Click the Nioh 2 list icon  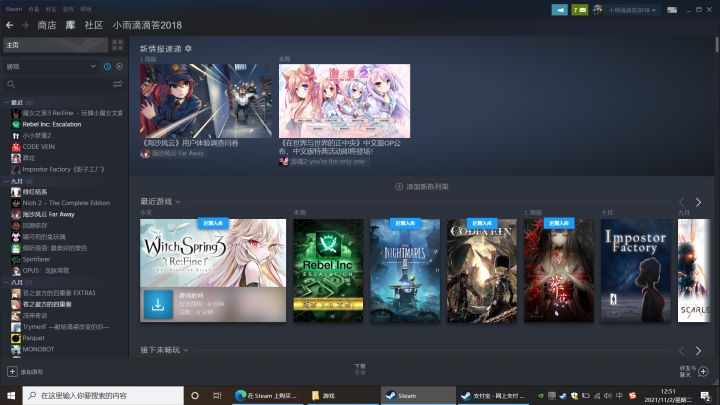tap(16, 203)
